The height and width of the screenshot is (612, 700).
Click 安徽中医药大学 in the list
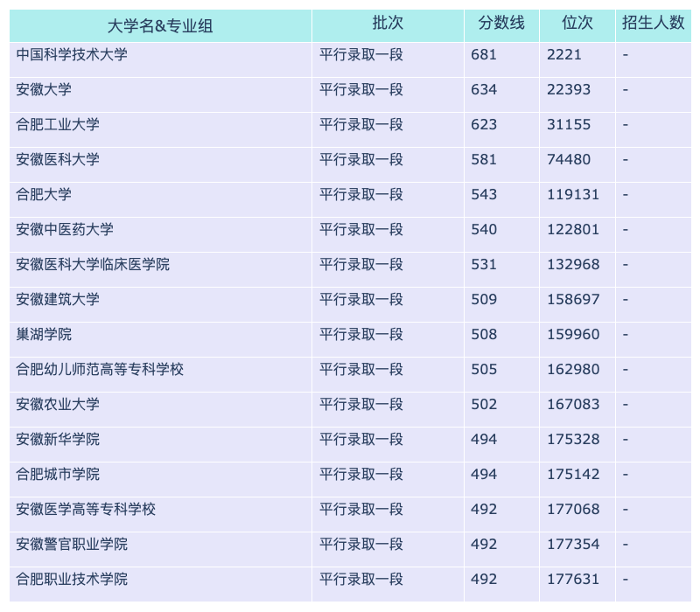click(x=65, y=229)
